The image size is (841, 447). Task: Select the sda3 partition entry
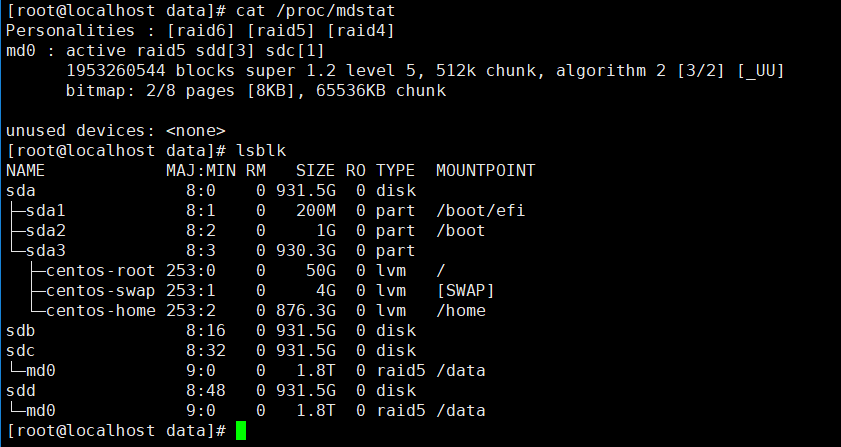pos(46,251)
